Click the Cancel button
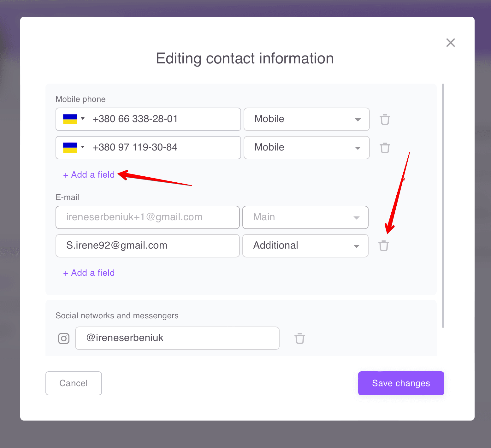 tap(74, 383)
